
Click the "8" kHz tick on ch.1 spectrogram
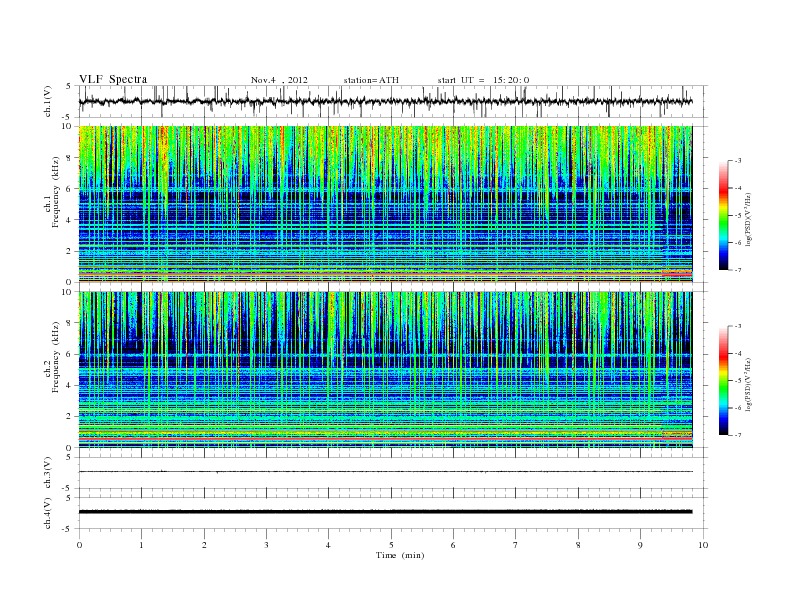coord(70,158)
